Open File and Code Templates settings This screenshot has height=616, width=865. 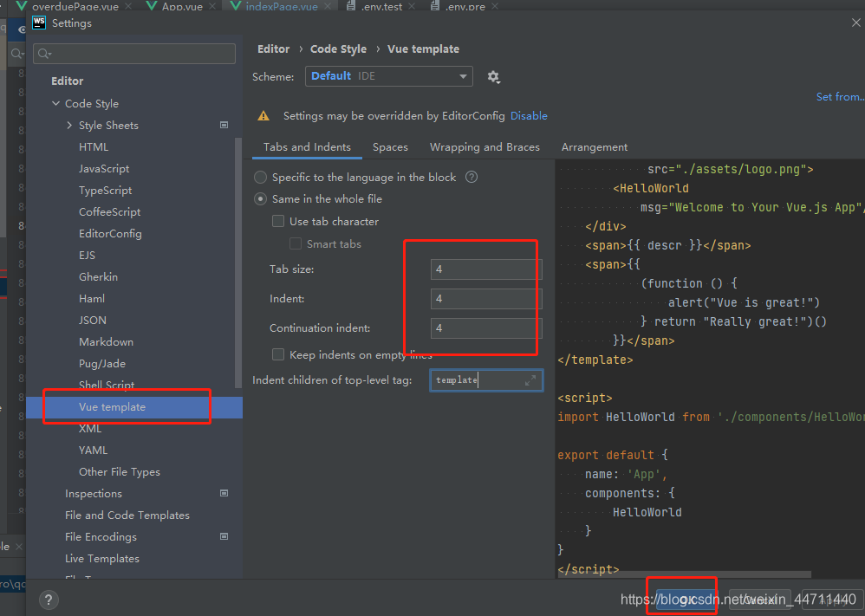coord(127,515)
